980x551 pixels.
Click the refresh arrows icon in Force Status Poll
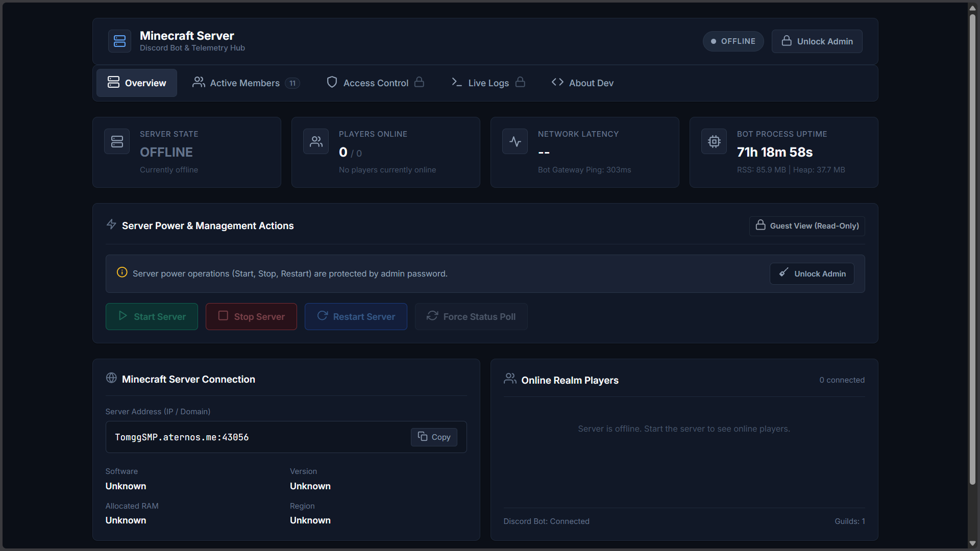pyautogui.click(x=432, y=316)
